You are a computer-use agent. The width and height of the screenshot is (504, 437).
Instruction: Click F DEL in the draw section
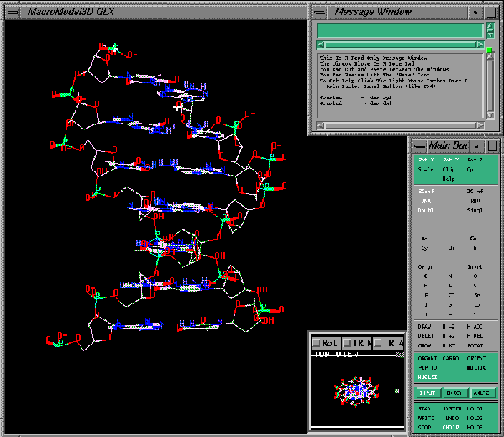tap(475, 336)
